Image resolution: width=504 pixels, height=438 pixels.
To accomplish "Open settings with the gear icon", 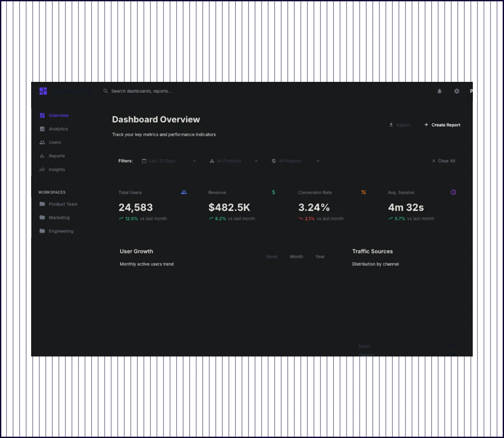I will tap(457, 91).
